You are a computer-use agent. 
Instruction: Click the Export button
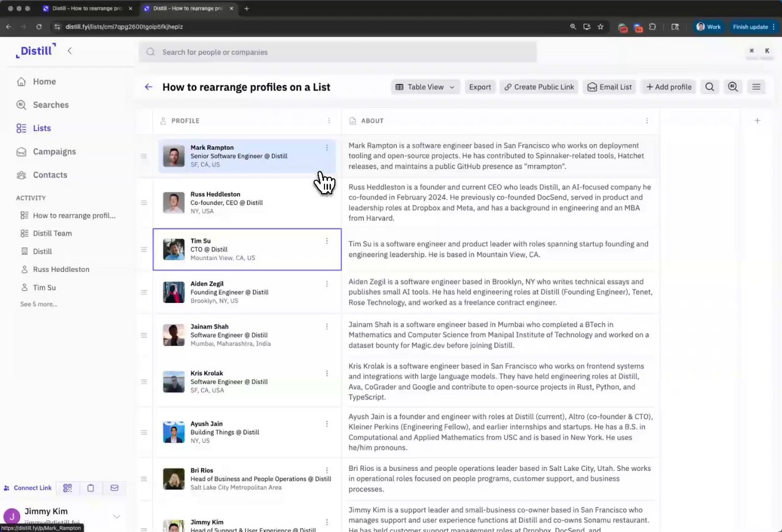tap(480, 87)
